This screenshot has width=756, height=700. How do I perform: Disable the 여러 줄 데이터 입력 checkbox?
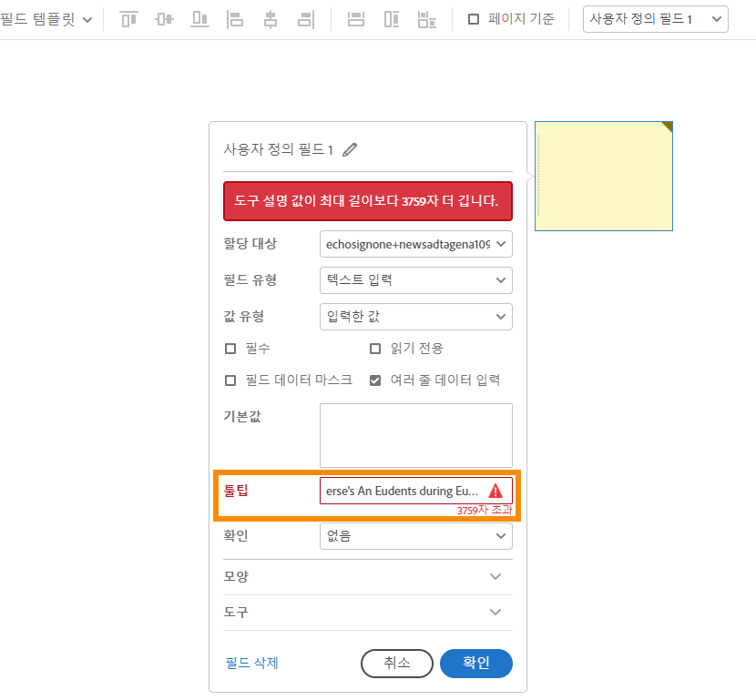pyautogui.click(x=374, y=380)
